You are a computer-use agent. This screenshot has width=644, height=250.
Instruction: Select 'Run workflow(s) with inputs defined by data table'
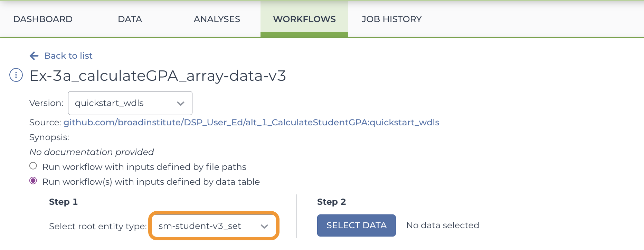[33, 181]
